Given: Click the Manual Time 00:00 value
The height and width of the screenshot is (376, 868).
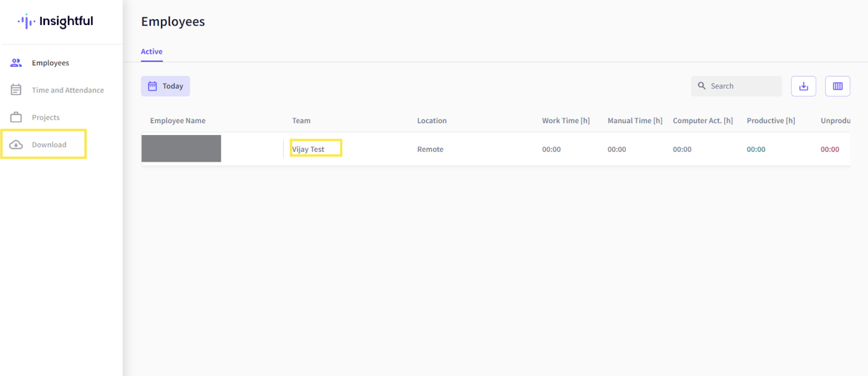Looking at the screenshot, I should point(617,149).
